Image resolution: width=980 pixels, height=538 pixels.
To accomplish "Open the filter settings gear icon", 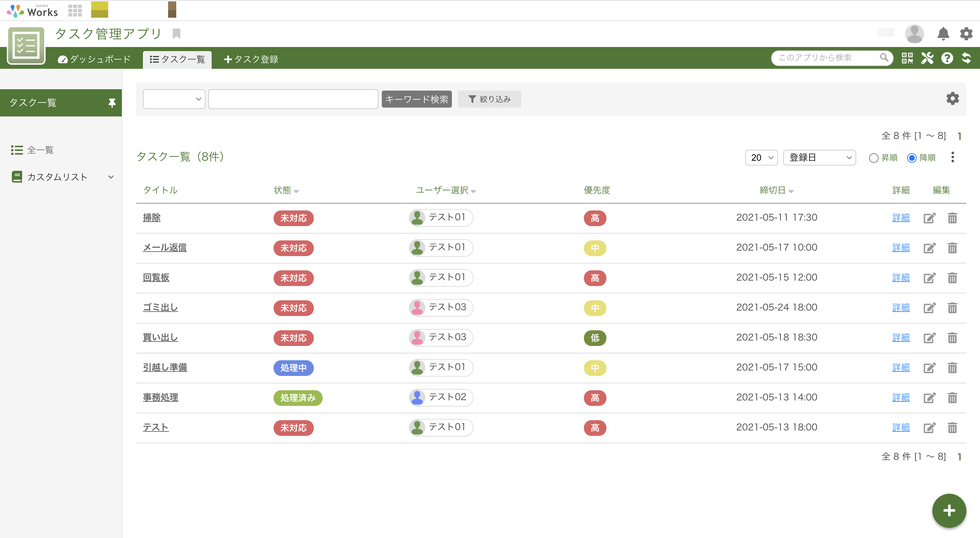I will pos(953,99).
